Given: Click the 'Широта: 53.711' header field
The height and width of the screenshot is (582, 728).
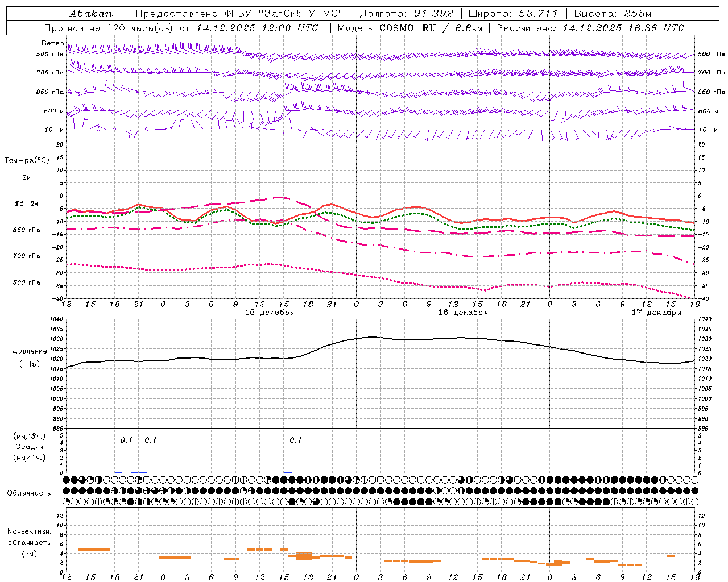Looking at the screenshot, I should tap(513, 14).
